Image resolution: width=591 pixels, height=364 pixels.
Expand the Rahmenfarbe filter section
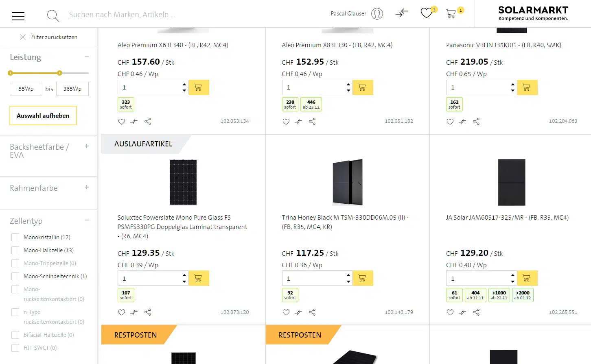coord(87,187)
